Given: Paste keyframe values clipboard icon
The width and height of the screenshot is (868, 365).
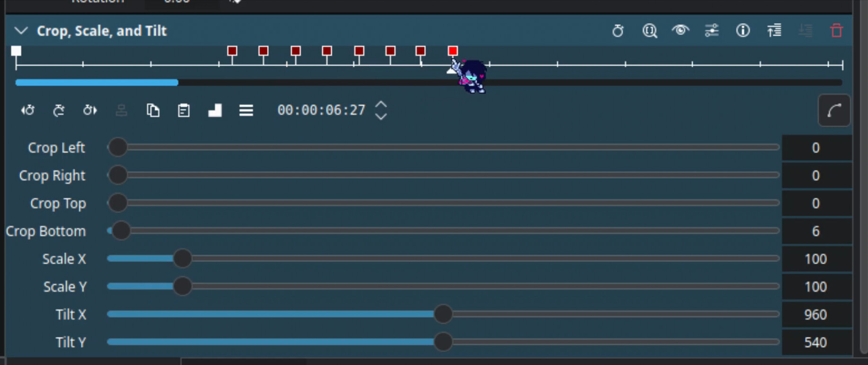Looking at the screenshot, I should tap(184, 111).
